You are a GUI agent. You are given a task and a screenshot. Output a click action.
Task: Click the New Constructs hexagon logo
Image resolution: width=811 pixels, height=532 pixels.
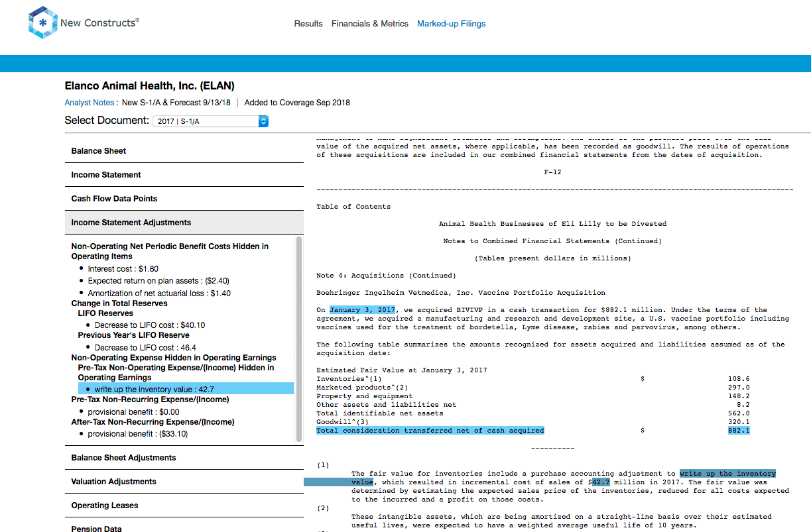coord(42,23)
